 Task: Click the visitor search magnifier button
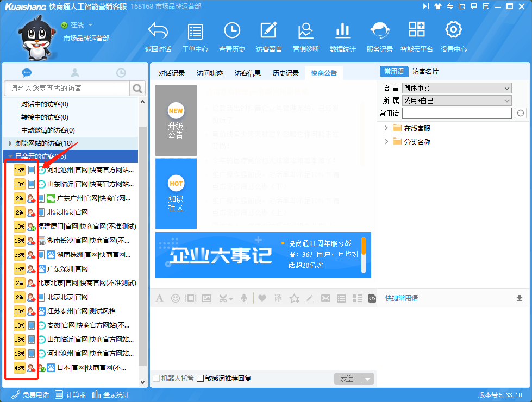pyautogui.click(x=137, y=89)
